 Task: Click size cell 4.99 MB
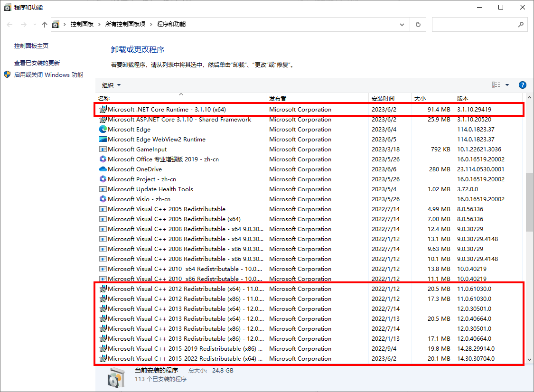click(439, 209)
